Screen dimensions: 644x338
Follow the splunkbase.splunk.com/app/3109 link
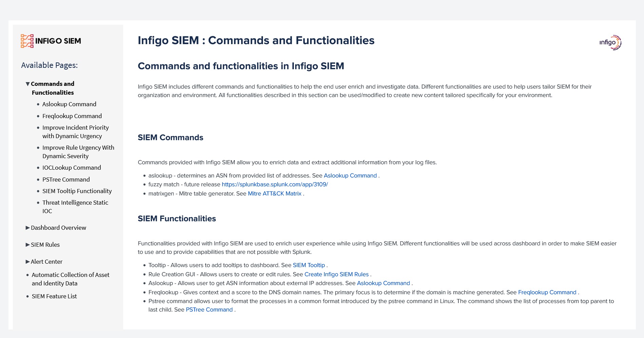point(275,184)
